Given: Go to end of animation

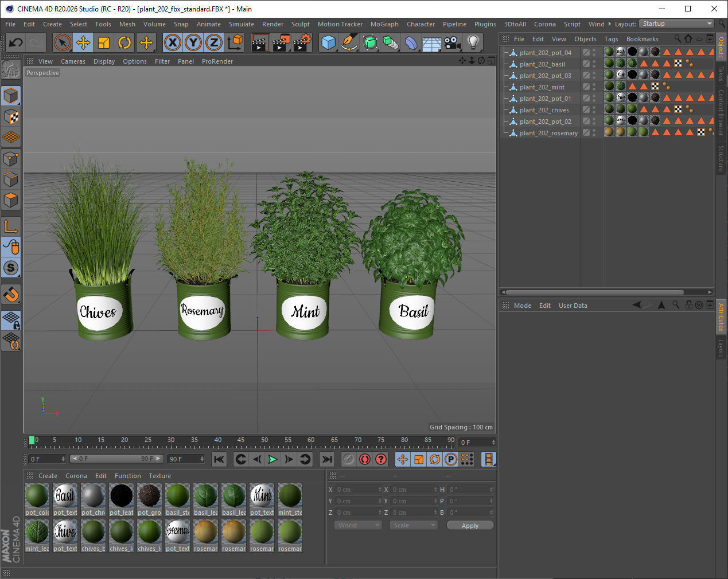Looking at the screenshot, I should [326, 459].
